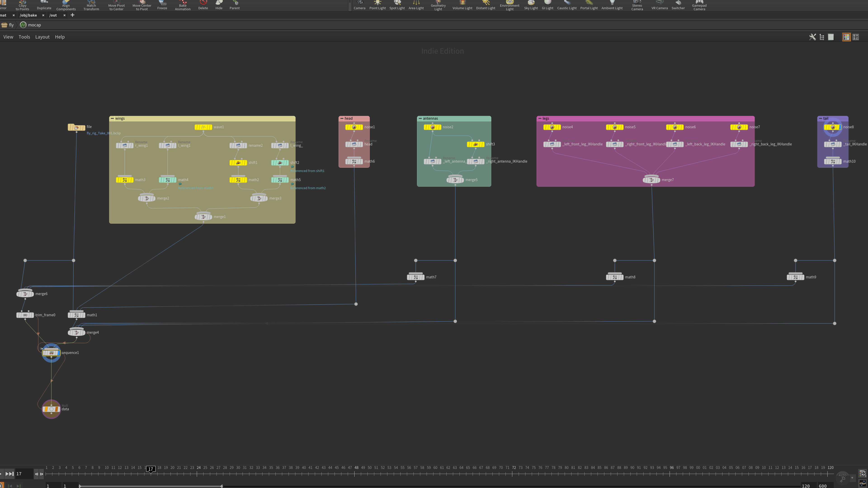Image resolution: width=868 pixels, height=488 pixels.
Task: Select the merge1 node in wings
Action: coord(203,217)
